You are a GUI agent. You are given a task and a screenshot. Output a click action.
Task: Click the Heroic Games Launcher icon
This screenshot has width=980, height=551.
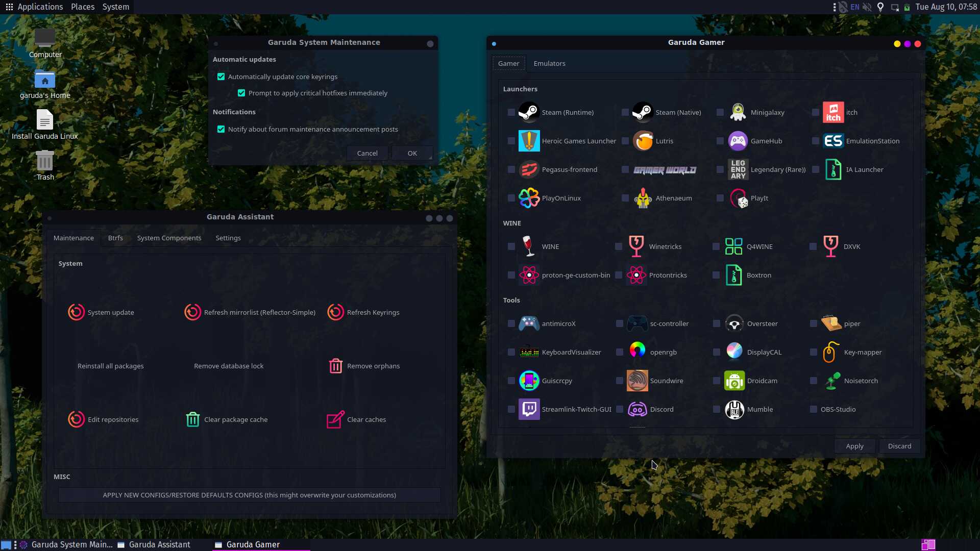pyautogui.click(x=529, y=141)
